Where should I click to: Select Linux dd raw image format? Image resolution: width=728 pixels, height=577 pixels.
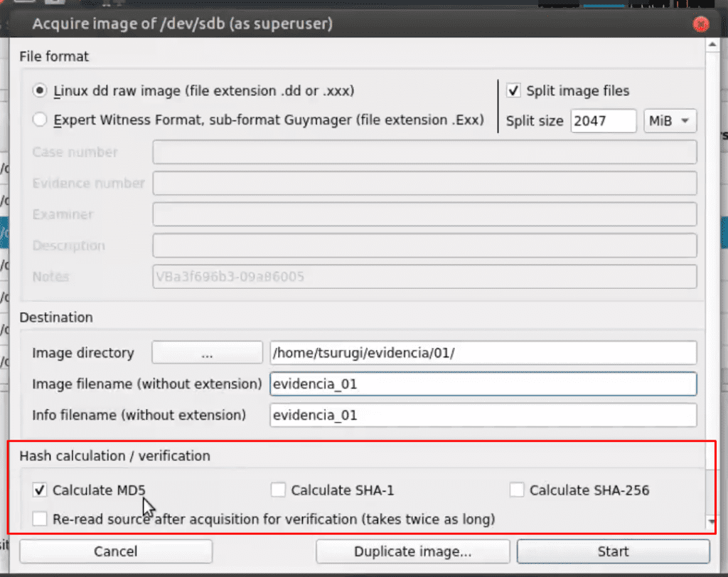[x=40, y=90]
